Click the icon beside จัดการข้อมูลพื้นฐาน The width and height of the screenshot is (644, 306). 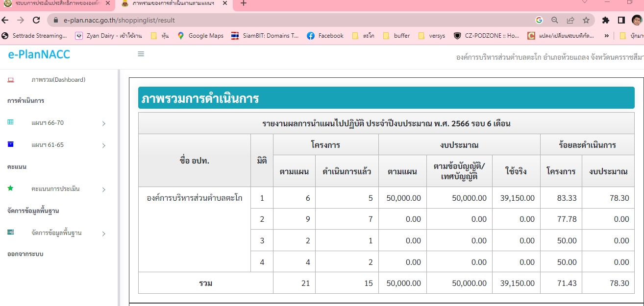coord(11,233)
